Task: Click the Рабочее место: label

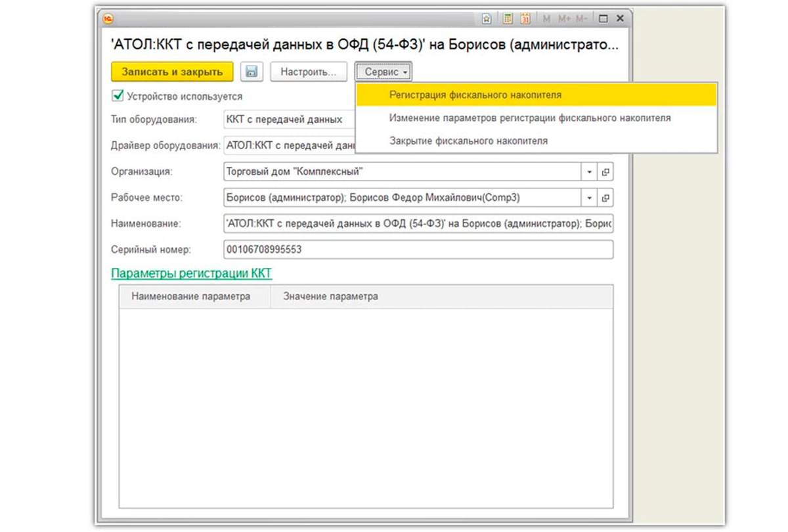Action: pyautogui.click(x=146, y=198)
